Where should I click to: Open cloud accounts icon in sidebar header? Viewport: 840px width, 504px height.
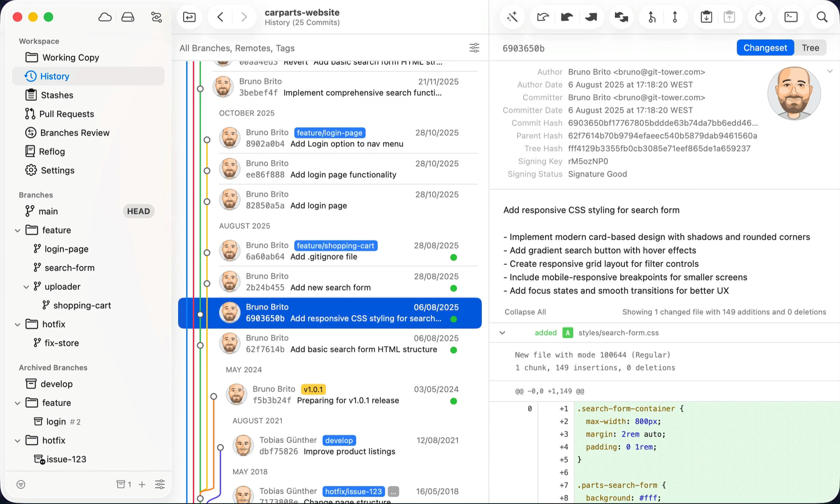pos(105,17)
